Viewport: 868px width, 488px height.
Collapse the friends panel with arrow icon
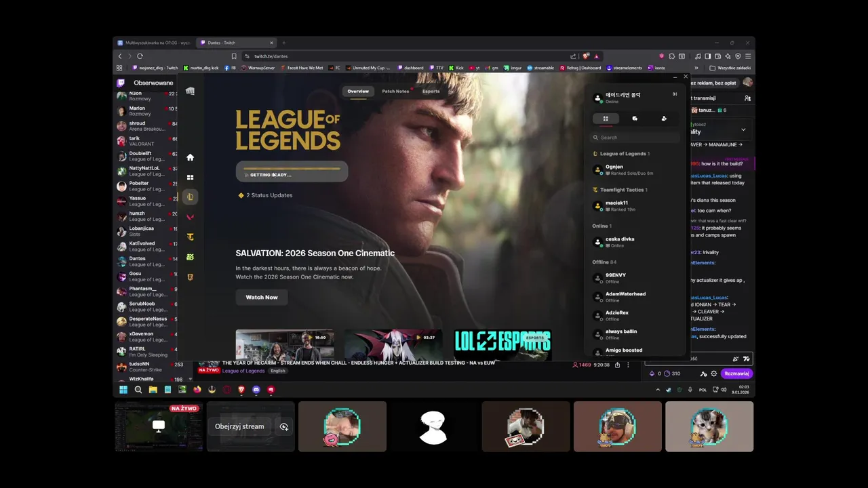pyautogui.click(x=675, y=94)
